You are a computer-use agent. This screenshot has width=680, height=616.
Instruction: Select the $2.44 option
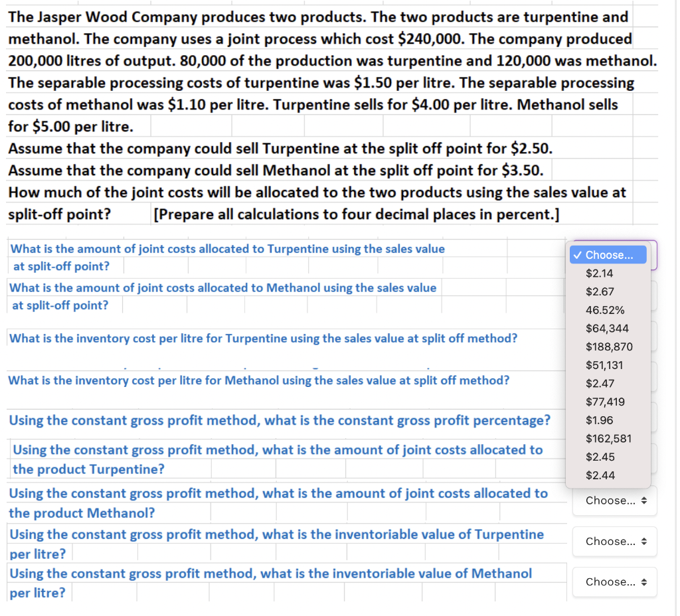610,477
